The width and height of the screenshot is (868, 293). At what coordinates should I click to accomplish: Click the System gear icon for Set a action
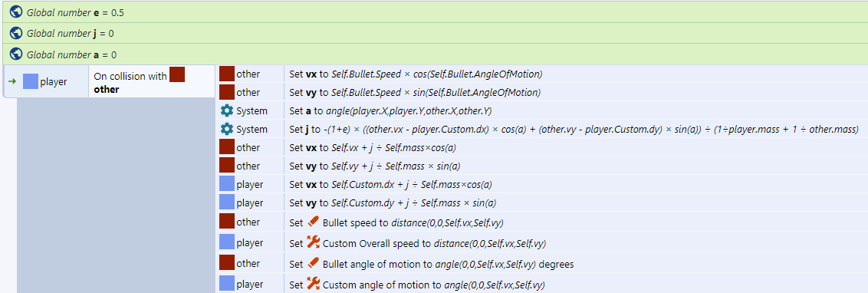coord(226,110)
